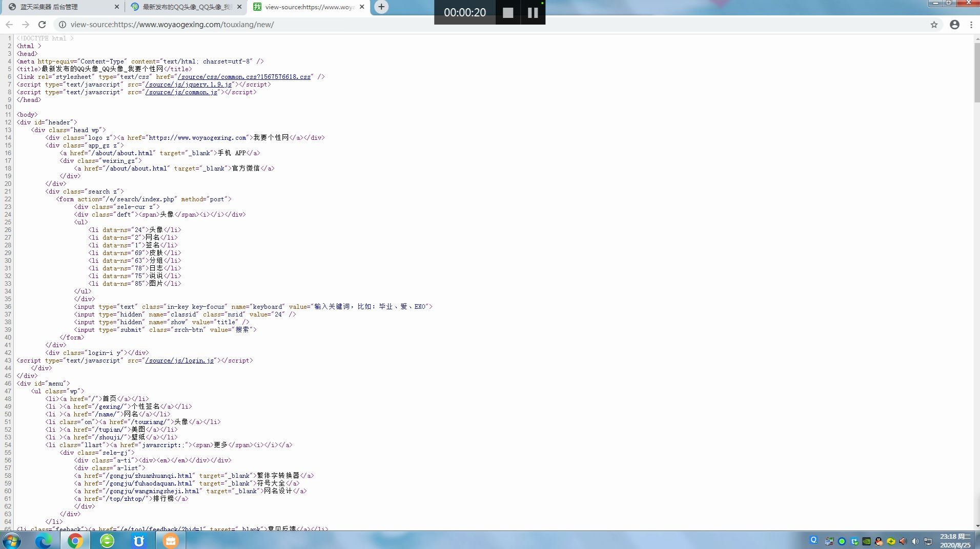Open the /source/js/common.js link
Image resolution: width=980 pixels, height=549 pixels.
coord(181,92)
